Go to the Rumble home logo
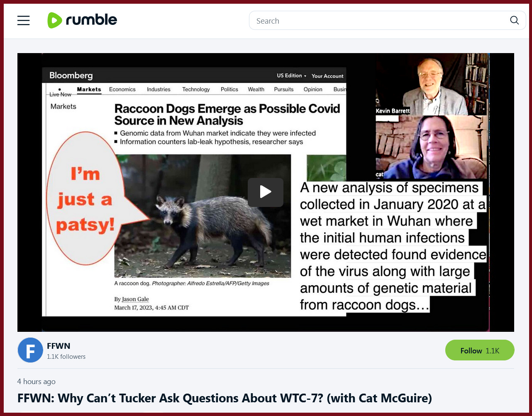The image size is (532, 416). (x=82, y=20)
